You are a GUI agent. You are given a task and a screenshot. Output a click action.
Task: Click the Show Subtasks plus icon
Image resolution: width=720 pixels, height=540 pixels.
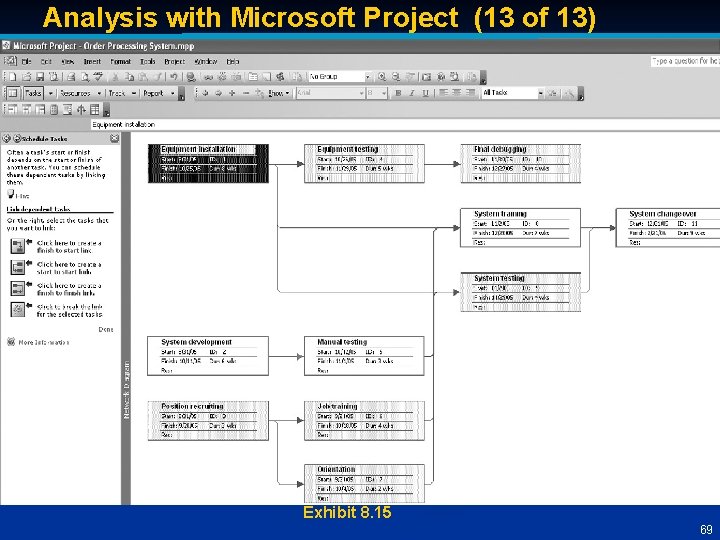point(232,93)
